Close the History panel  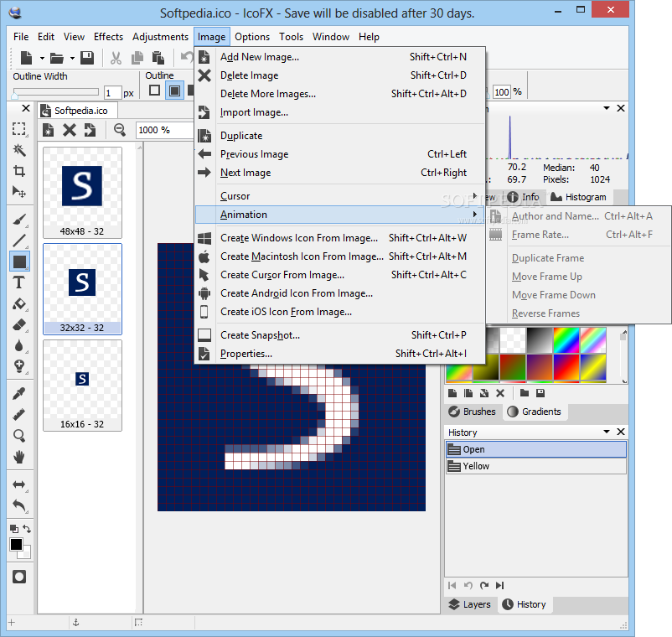click(x=621, y=432)
